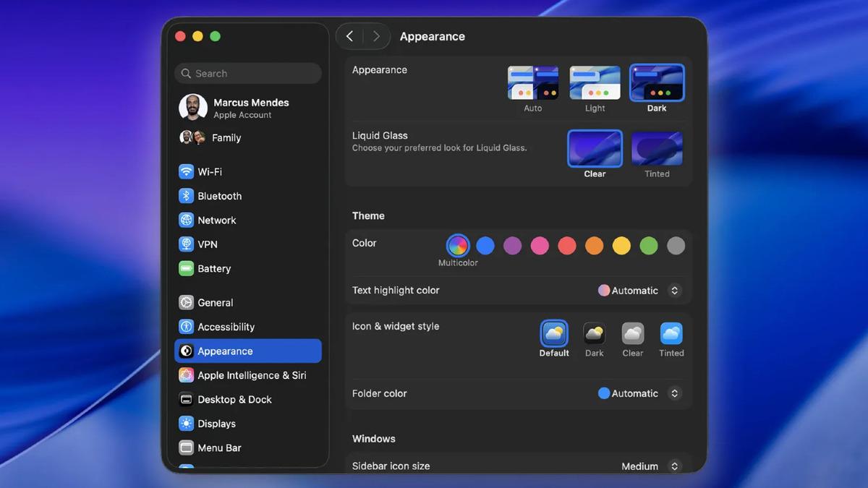Open the Displays settings icon
This screenshot has height=488, width=868.
tap(187, 424)
